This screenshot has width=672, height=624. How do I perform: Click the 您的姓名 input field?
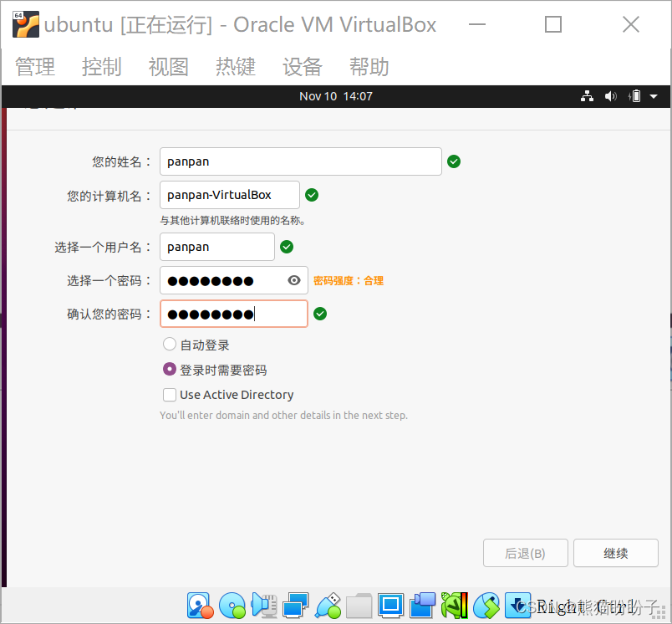[x=301, y=161]
